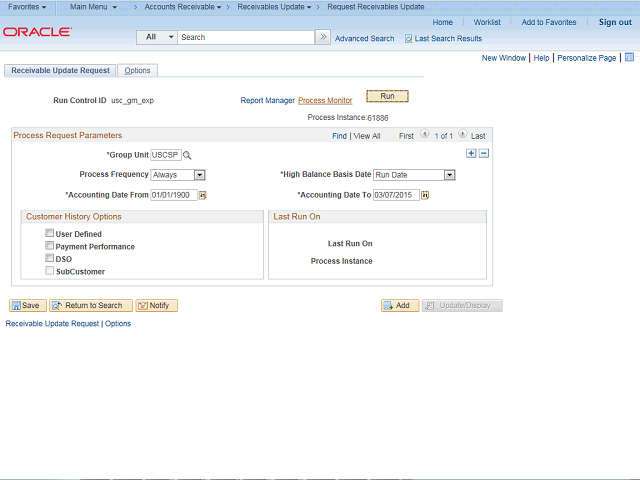640x480 pixels.
Task: Click Accounting Date To field
Action: (396, 195)
